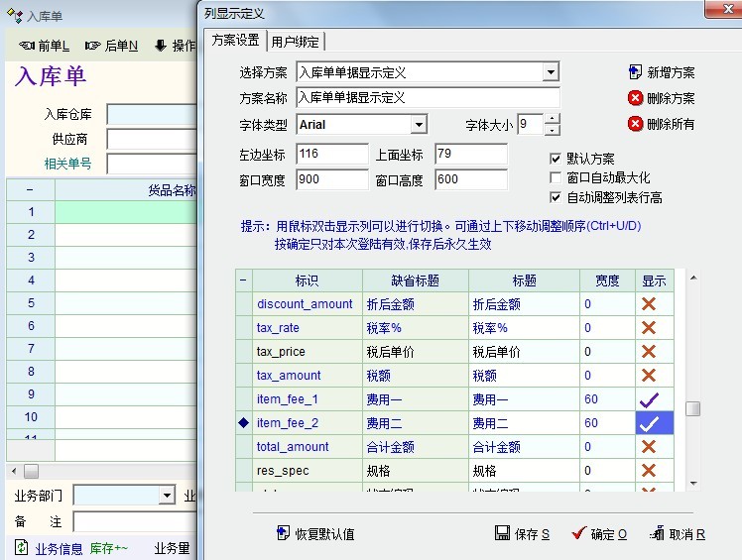
Task: Click the red 删除所有 delete all icon
Action: pyautogui.click(x=636, y=124)
